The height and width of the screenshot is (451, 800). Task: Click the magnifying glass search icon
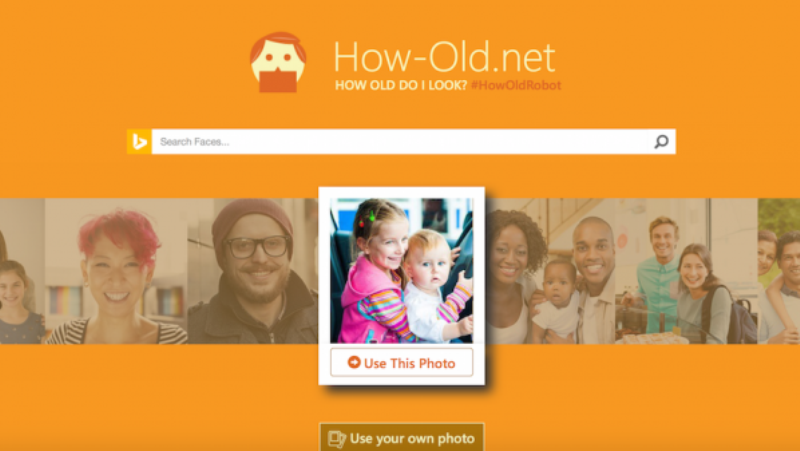click(x=661, y=141)
